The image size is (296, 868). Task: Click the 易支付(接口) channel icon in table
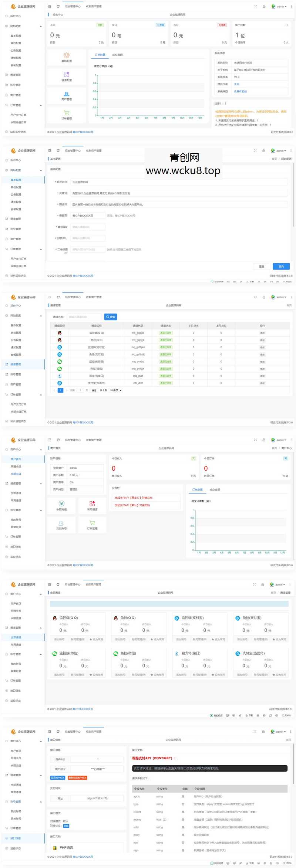tap(60, 376)
